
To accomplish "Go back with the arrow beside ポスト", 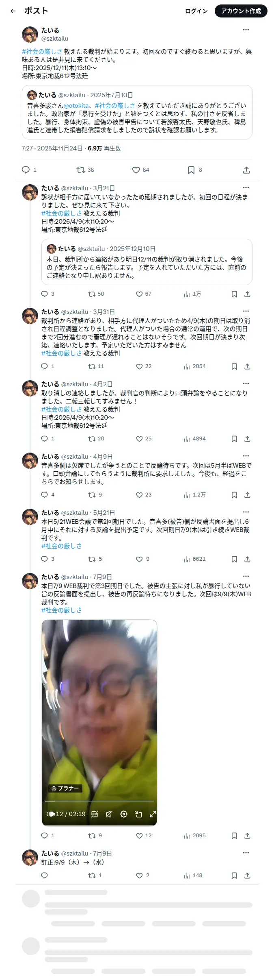I will [x=13, y=11].
